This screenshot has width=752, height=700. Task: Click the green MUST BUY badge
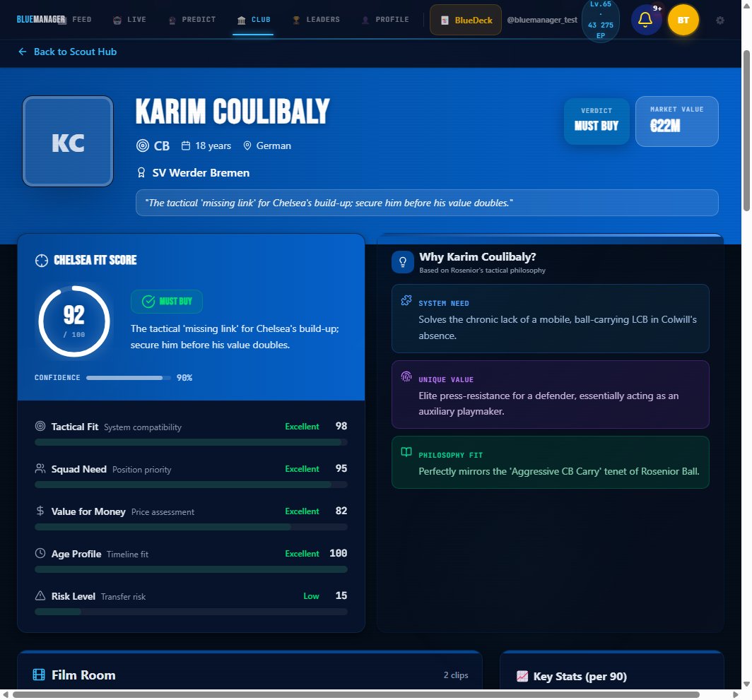point(166,302)
